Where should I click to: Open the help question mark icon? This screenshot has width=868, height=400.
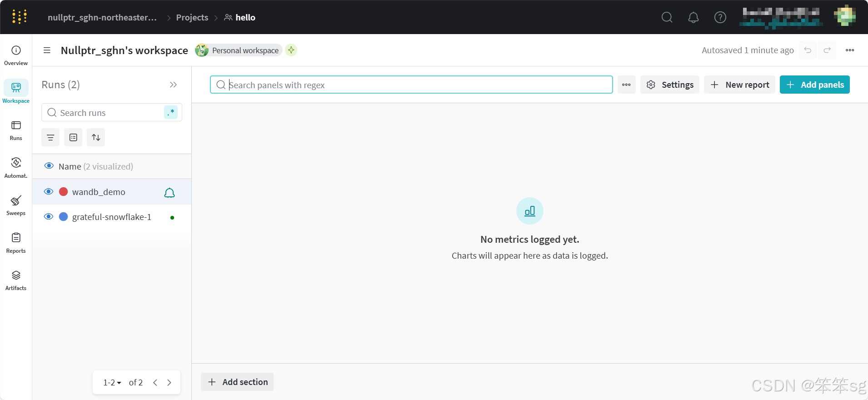pyautogui.click(x=720, y=17)
